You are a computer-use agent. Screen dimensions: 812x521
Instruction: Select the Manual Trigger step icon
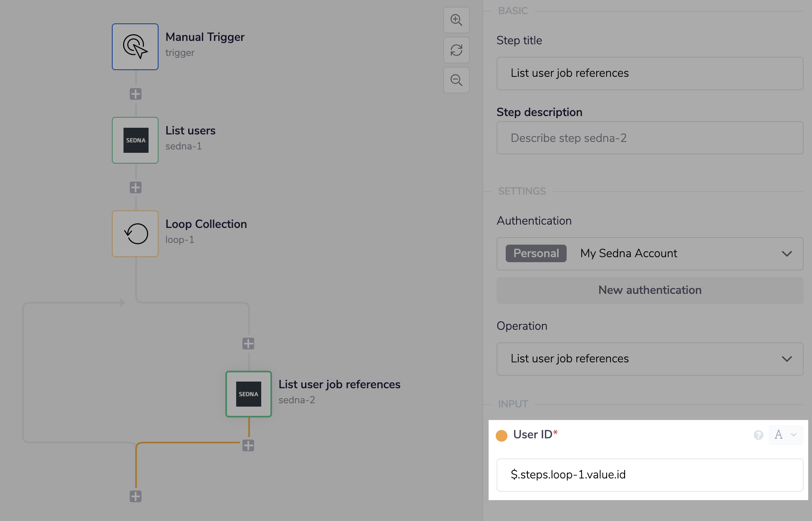pos(135,46)
